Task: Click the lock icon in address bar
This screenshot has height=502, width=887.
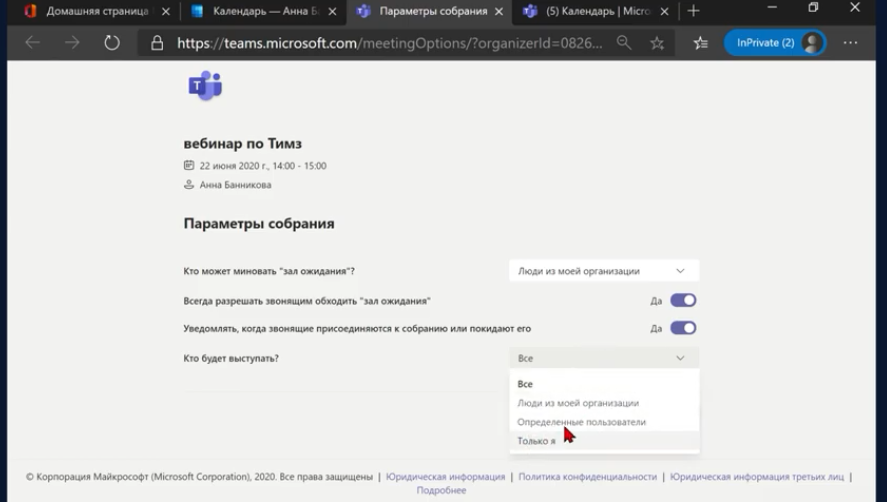Action: click(x=157, y=43)
